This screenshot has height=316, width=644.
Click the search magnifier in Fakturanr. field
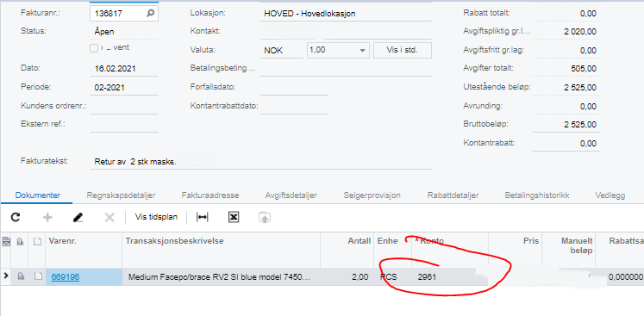tap(150, 13)
